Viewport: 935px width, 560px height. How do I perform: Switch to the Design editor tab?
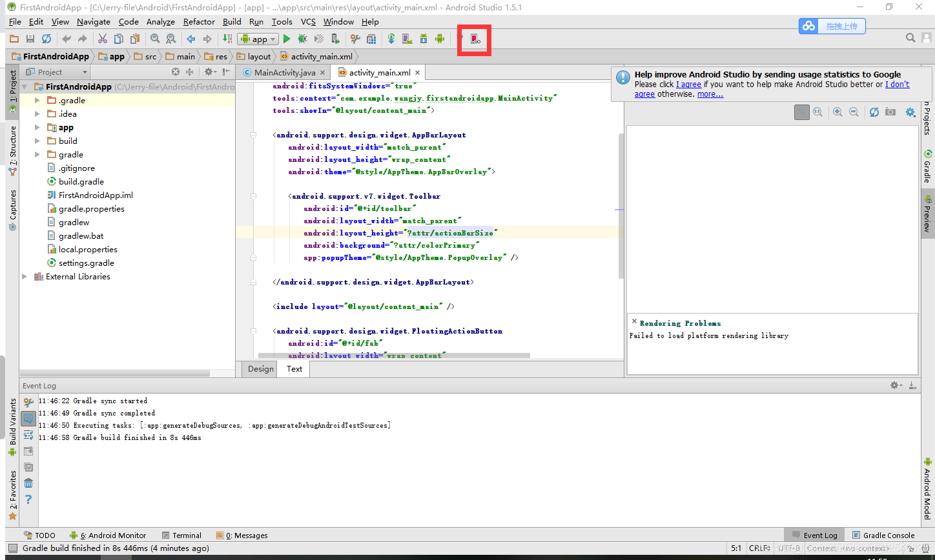pyautogui.click(x=261, y=369)
